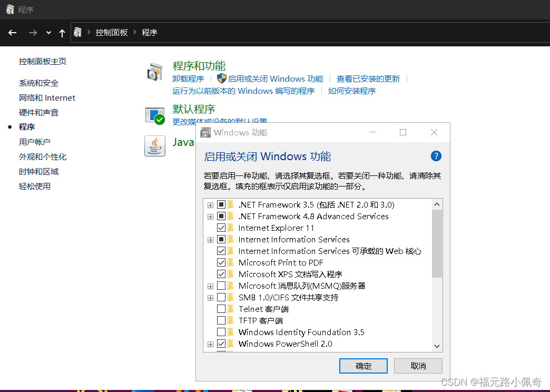Click the scroll down arrow in features list
Image resolution: width=550 pixels, height=392 pixels.
click(437, 346)
